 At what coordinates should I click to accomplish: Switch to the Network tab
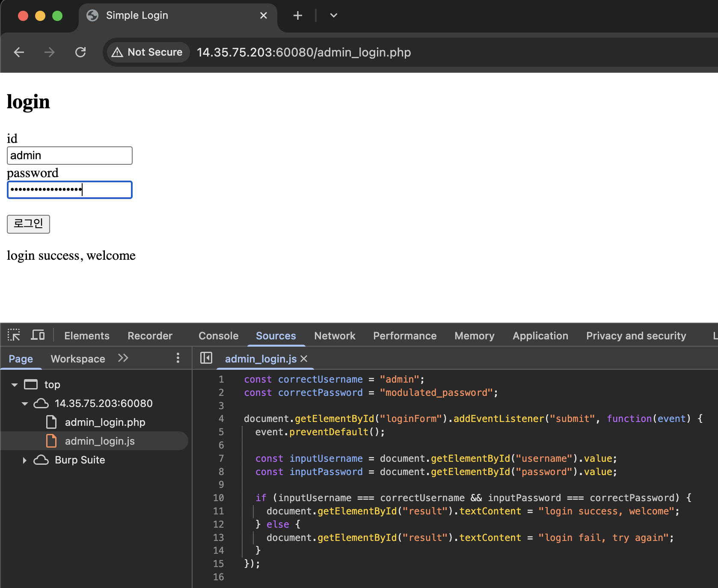(x=335, y=336)
